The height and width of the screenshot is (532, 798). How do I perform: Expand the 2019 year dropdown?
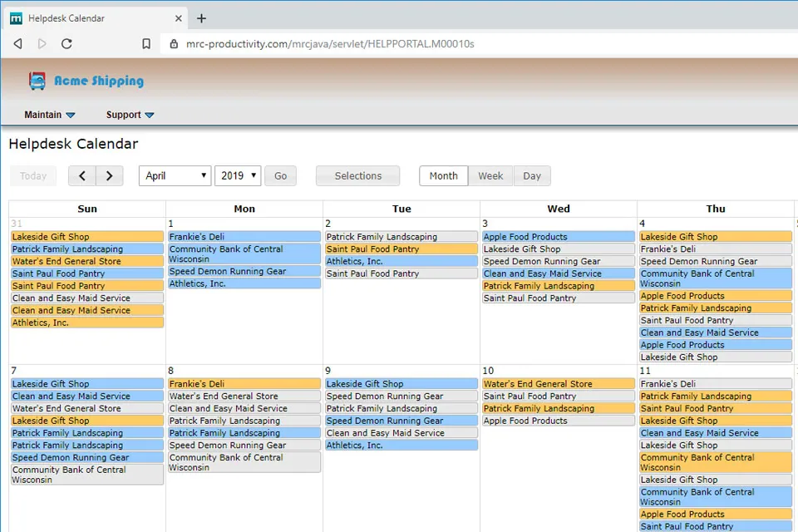pyautogui.click(x=239, y=176)
